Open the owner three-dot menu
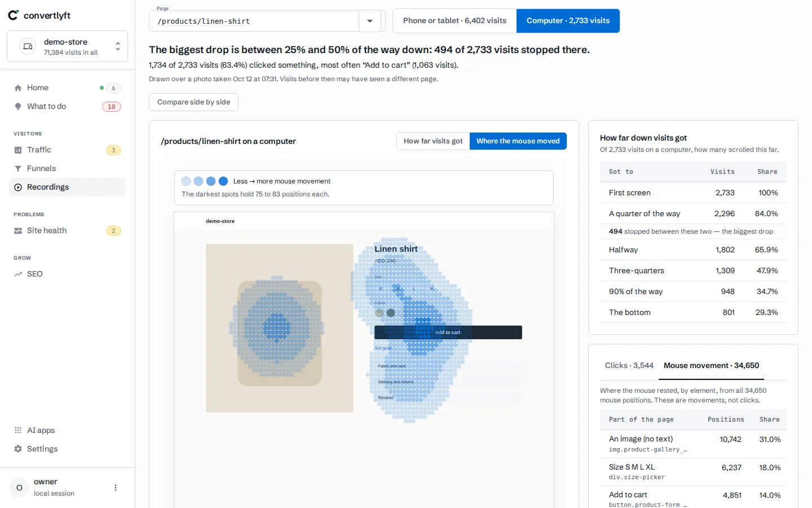812x508 pixels. coord(116,488)
